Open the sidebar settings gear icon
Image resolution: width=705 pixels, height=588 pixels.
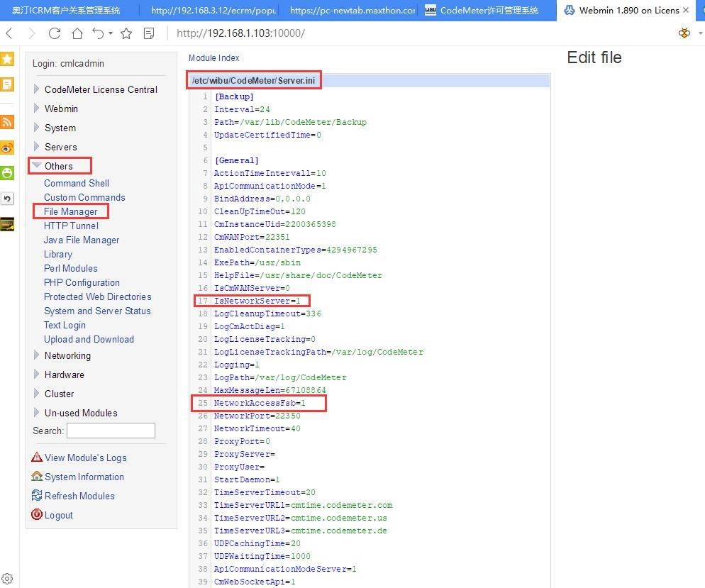[7, 579]
